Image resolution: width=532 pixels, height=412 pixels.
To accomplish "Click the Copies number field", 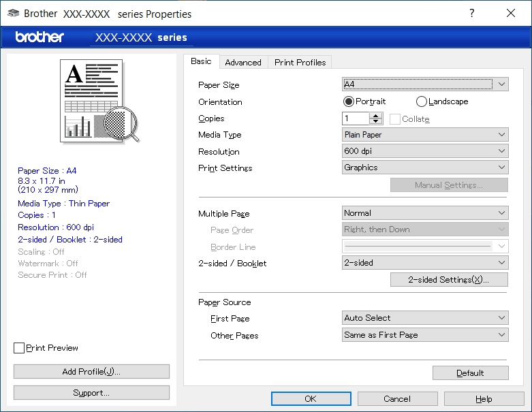I will click(356, 118).
